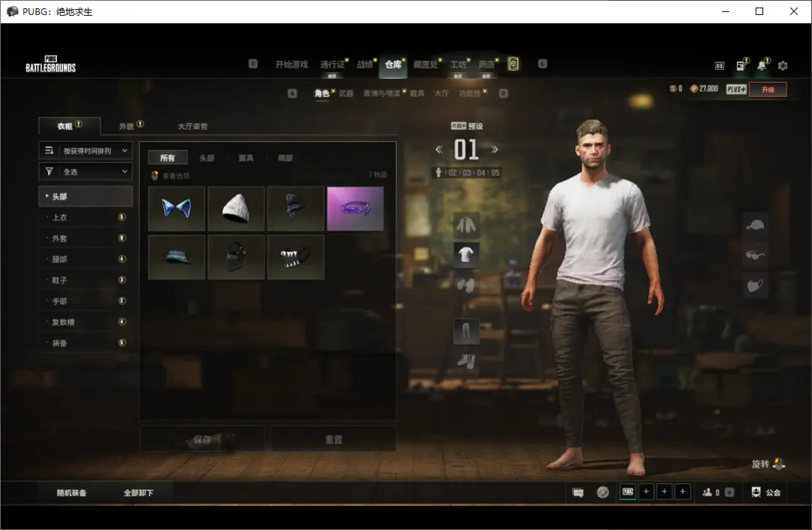This screenshot has height=530, width=812.
Task: Select the 腿部 category row
Action: point(86,259)
